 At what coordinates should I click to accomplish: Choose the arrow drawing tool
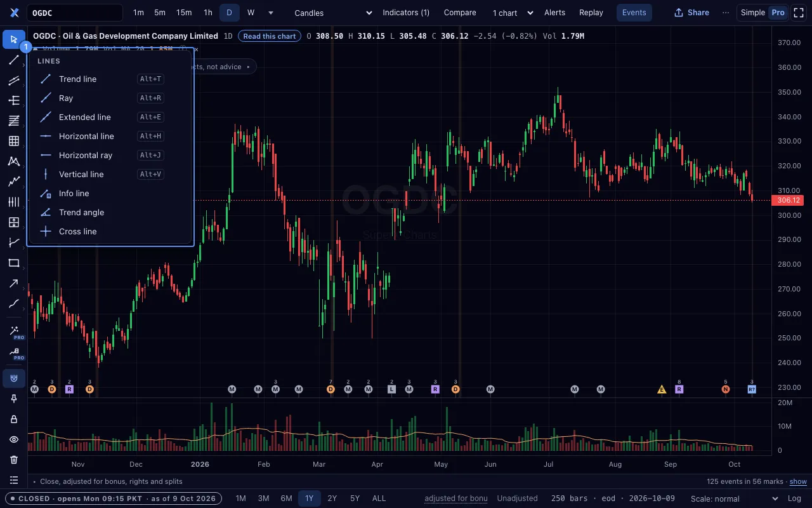(x=14, y=283)
